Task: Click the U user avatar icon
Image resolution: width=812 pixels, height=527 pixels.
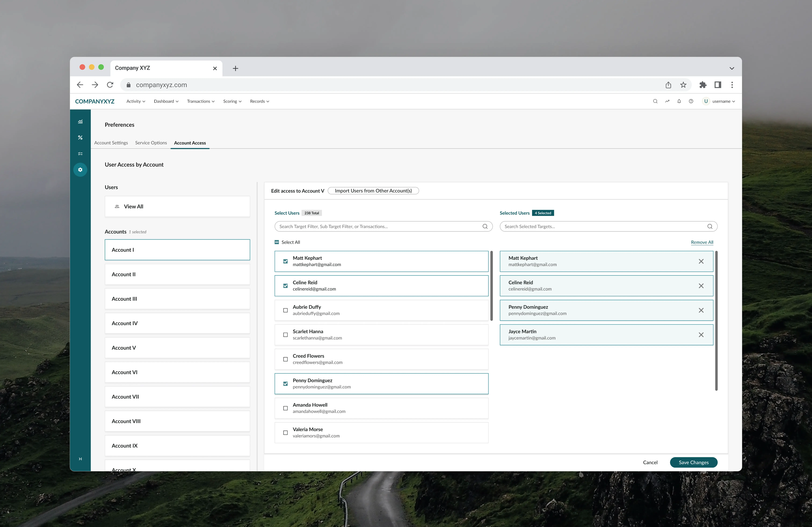Action: coord(706,101)
